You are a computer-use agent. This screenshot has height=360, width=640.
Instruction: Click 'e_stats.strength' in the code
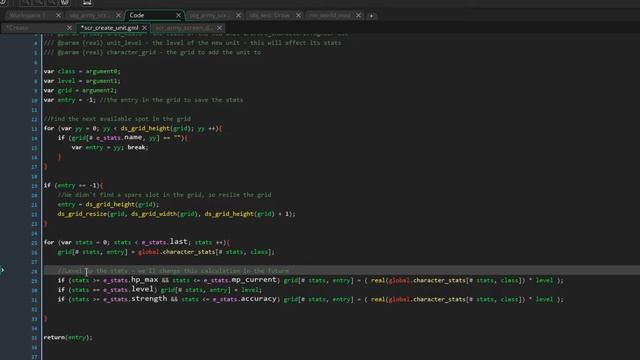click(x=135, y=299)
